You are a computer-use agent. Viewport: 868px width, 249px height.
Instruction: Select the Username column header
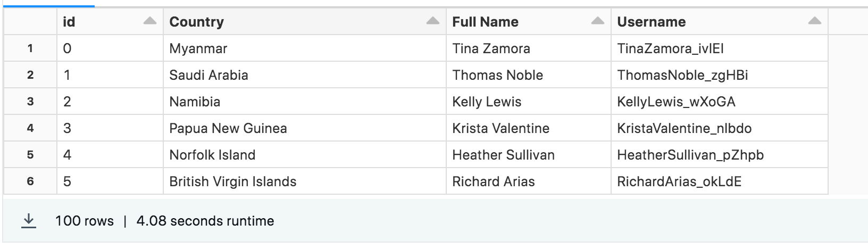pyautogui.click(x=719, y=22)
